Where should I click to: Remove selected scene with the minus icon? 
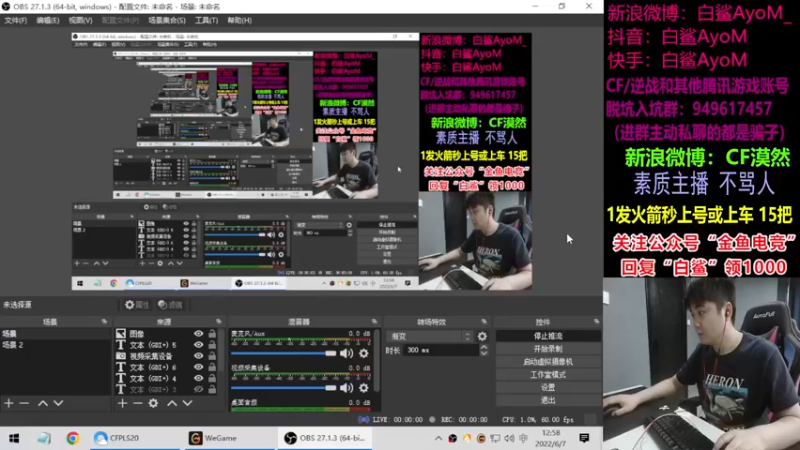(x=24, y=403)
